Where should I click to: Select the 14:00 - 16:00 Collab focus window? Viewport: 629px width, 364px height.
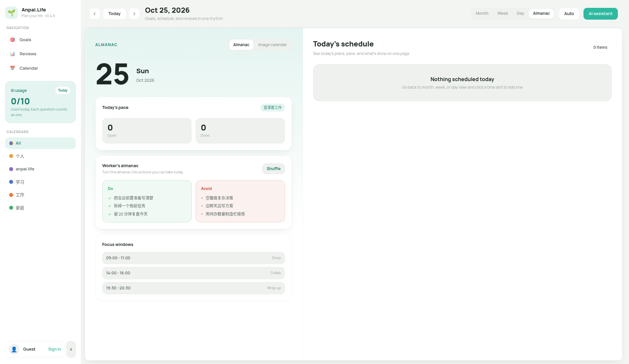click(x=193, y=273)
